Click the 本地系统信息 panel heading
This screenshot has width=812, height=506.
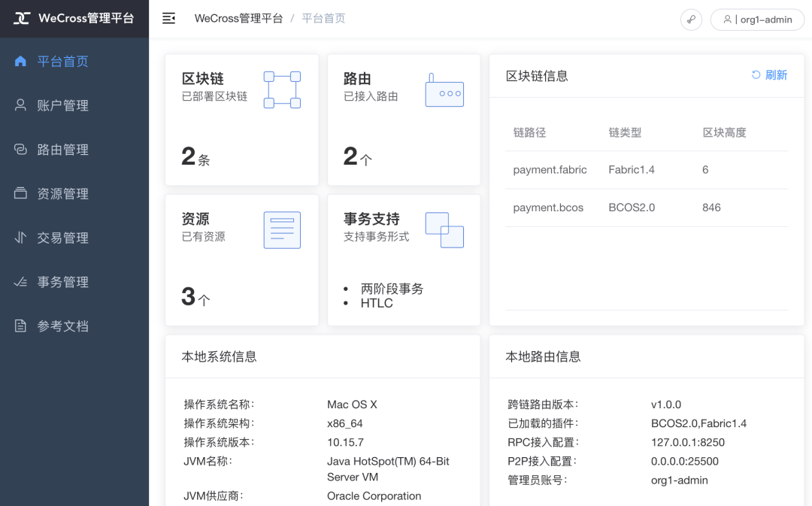(219, 356)
